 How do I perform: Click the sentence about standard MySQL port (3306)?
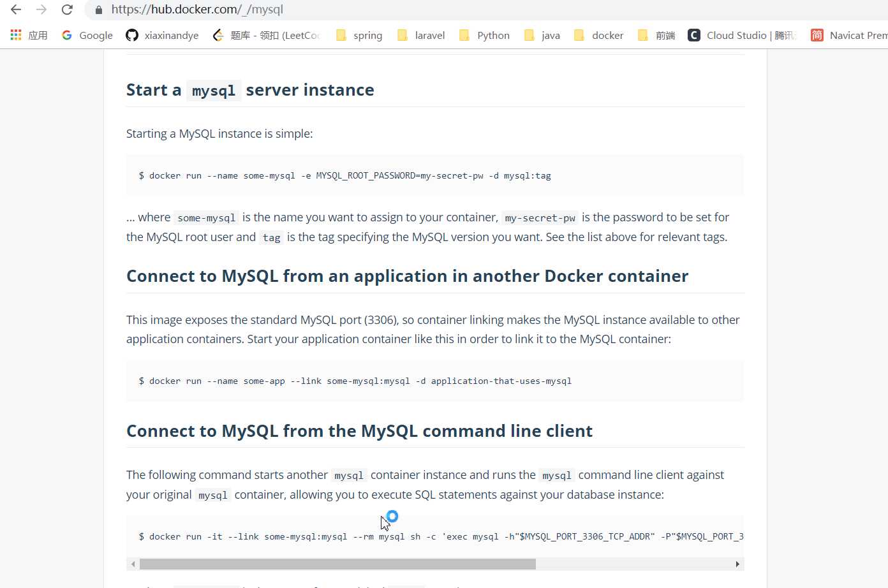coord(433,329)
